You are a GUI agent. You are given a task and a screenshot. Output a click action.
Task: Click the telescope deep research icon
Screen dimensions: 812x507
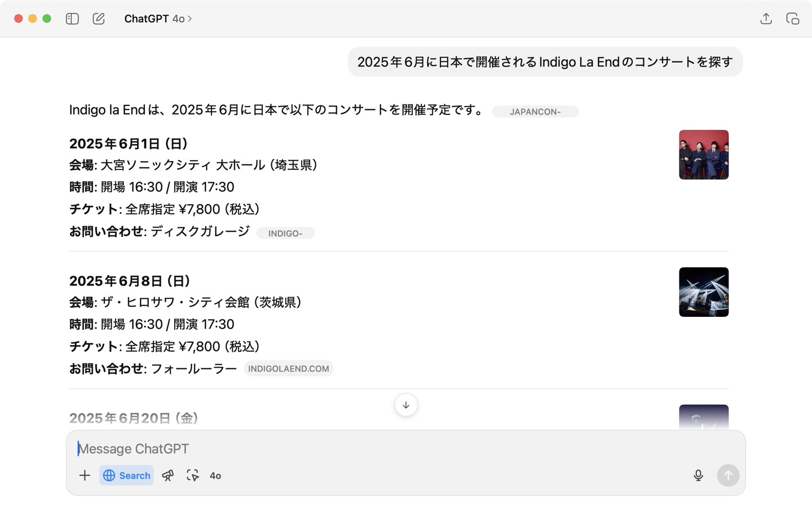(x=168, y=475)
